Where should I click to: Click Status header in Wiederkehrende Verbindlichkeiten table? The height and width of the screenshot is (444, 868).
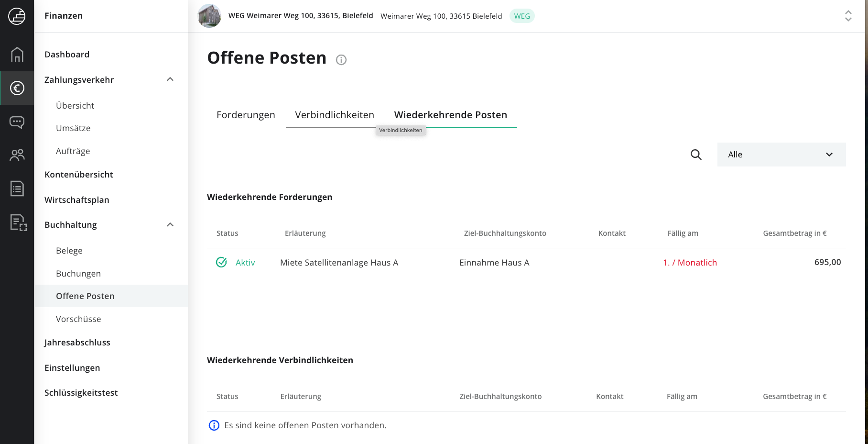pyautogui.click(x=227, y=397)
